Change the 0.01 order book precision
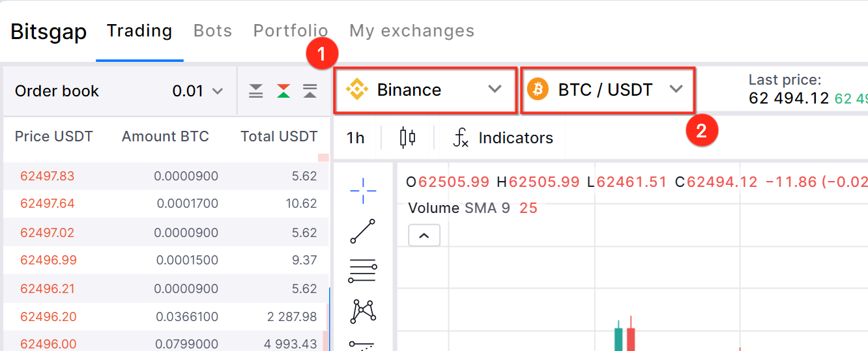Viewport: 868px width, 351px height. pyautogui.click(x=197, y=91)
